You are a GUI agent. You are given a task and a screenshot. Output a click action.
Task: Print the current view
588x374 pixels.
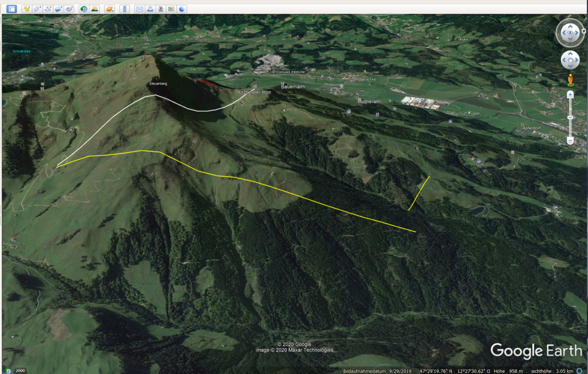pos(150,9)
